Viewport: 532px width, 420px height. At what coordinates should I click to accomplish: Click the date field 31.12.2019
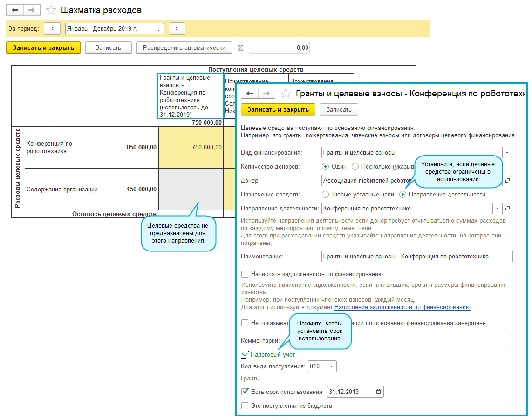(351, 392)
